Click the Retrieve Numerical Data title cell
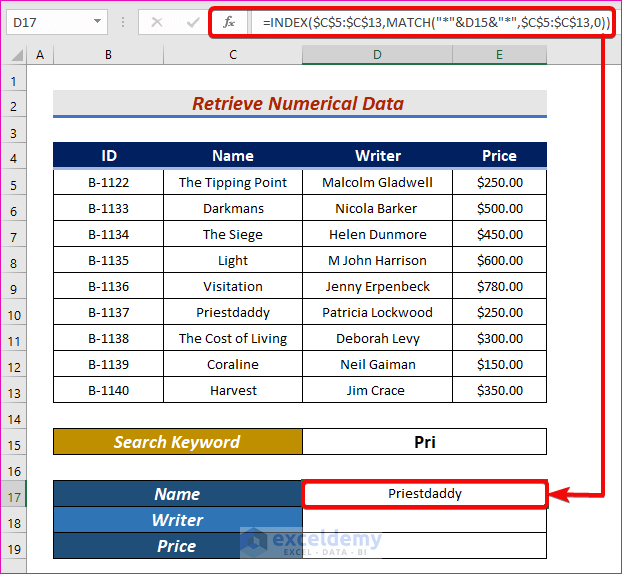 (300, 104)
